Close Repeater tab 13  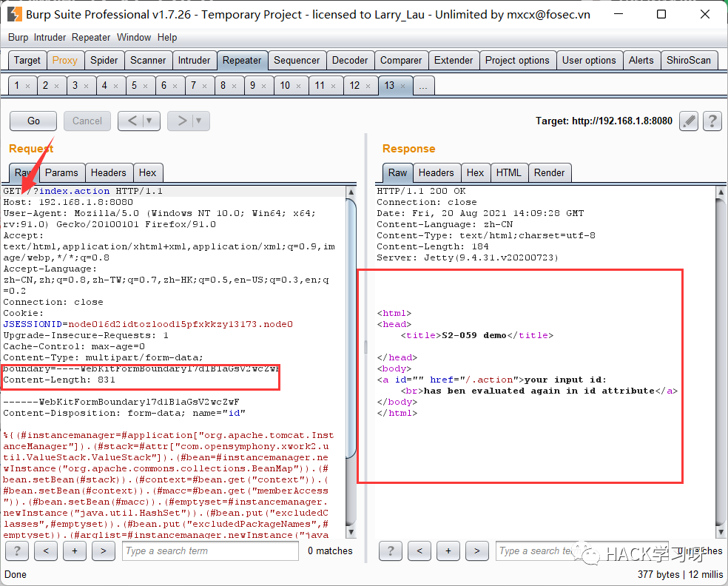click(x=403, y=86)
